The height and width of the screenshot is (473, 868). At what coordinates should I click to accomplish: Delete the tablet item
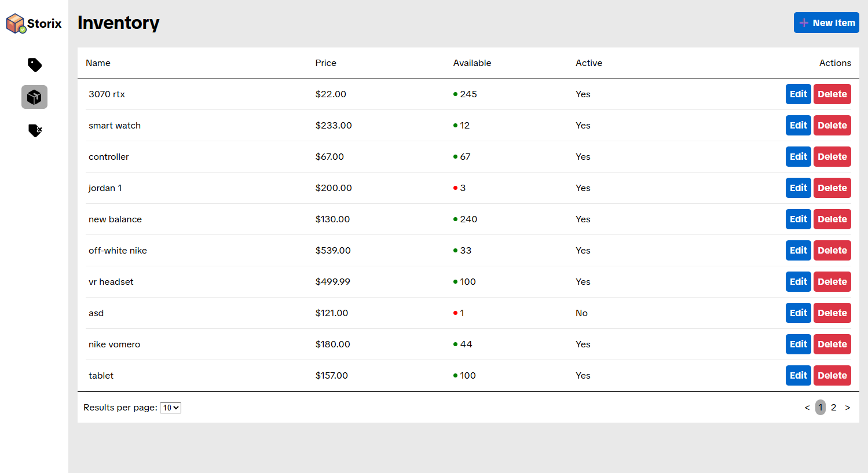[x=832, y=376]
